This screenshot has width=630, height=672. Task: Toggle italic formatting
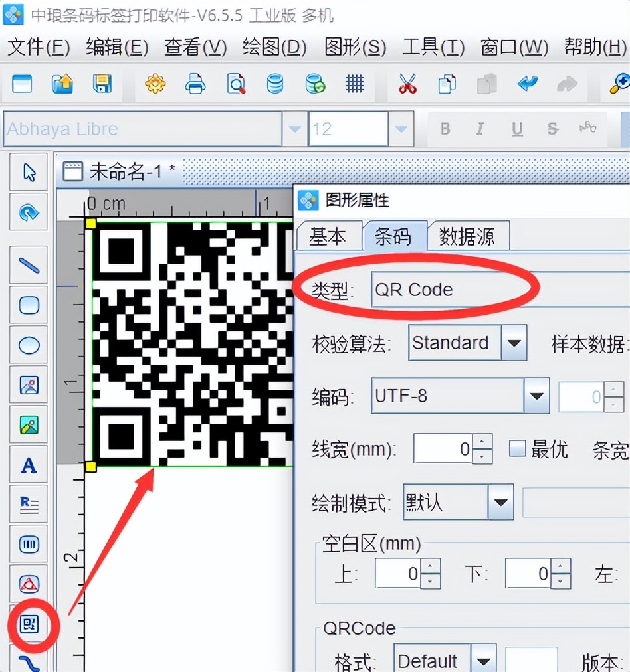tap(480, 129)
